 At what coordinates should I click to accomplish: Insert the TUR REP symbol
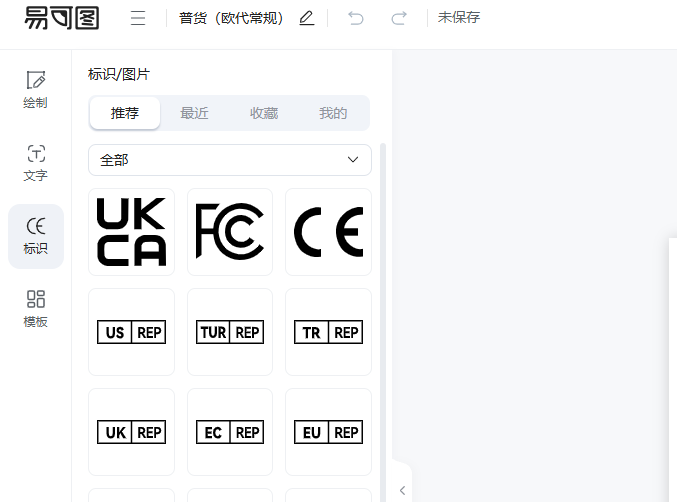230,332
